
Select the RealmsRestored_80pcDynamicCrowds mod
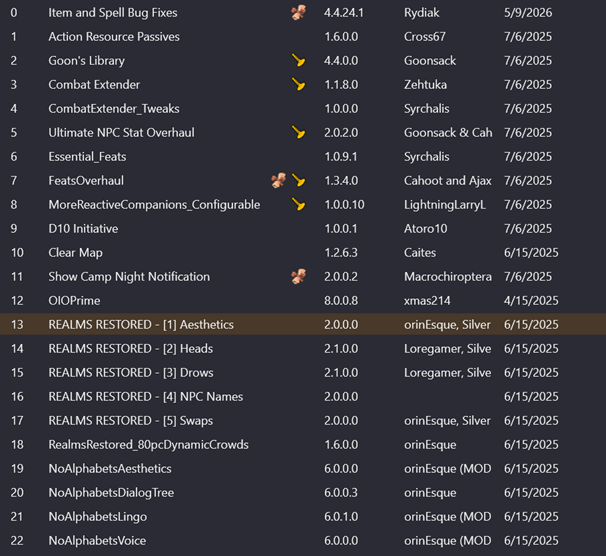click(303, 444)
